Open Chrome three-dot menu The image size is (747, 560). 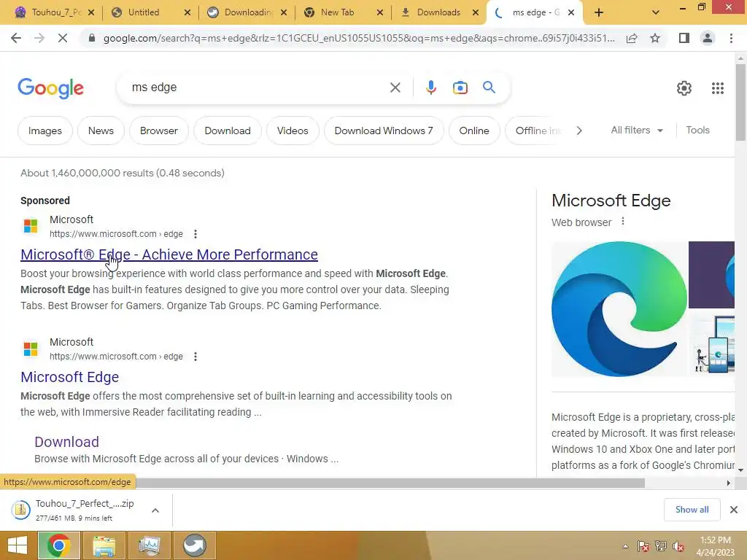coord(731,38)
